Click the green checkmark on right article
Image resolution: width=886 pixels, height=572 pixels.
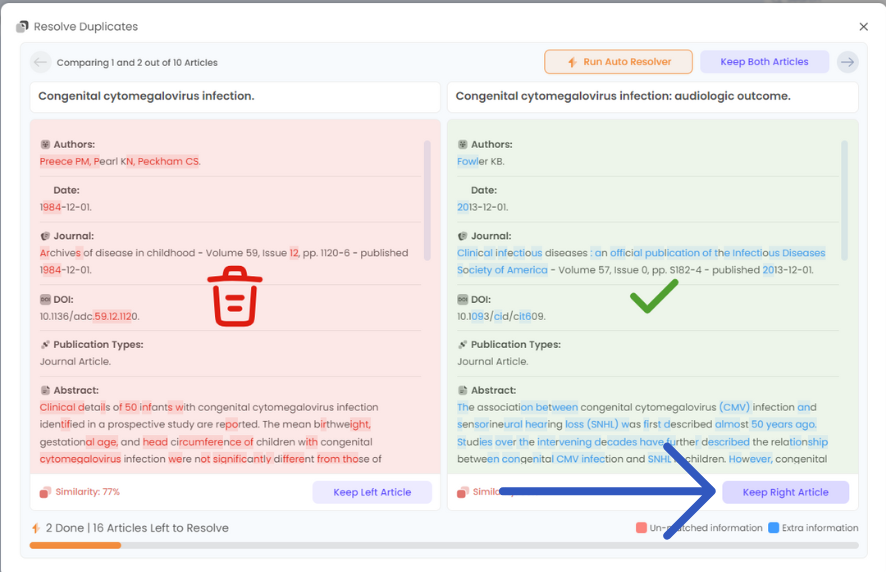click(654, 296)
